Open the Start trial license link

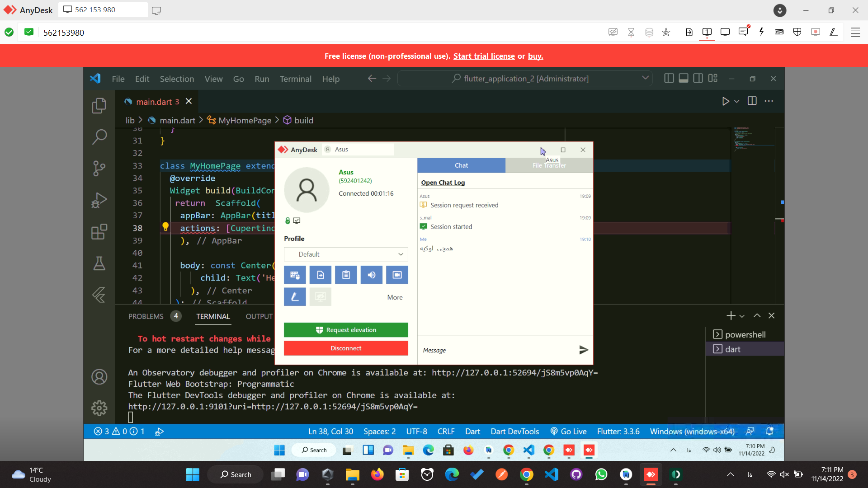point(484,56)
